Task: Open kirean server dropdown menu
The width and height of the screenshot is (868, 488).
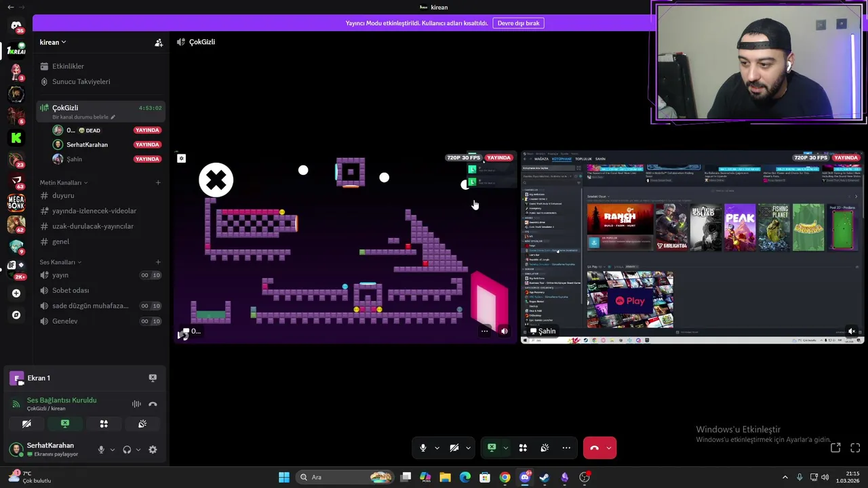Action: (x=53, y=42)
